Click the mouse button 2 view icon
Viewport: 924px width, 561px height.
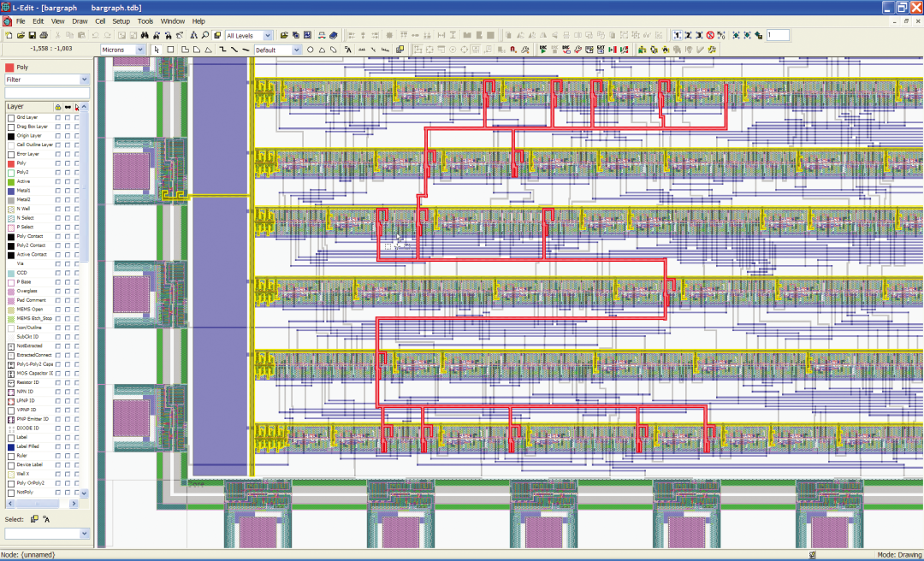coord(688,35)
